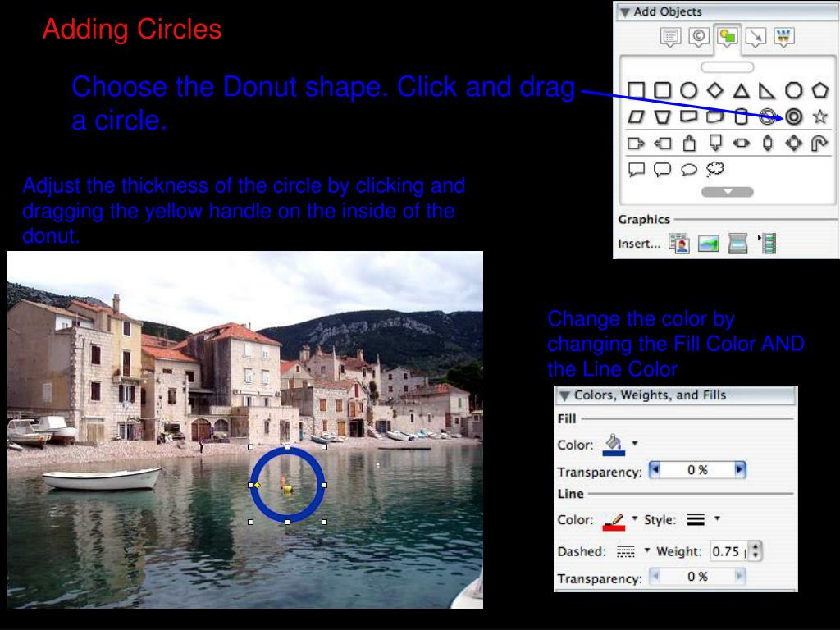Choose the Rectangular Callout speech bubble
The width and height of the screenshot is (840, 630).
click(x=636, y=170)
